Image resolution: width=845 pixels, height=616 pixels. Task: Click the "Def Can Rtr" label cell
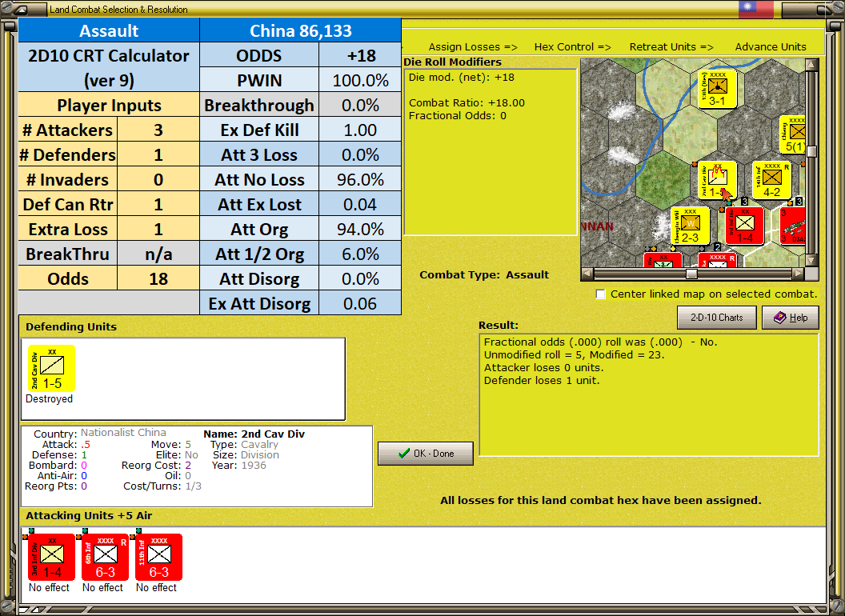(67, 204)
